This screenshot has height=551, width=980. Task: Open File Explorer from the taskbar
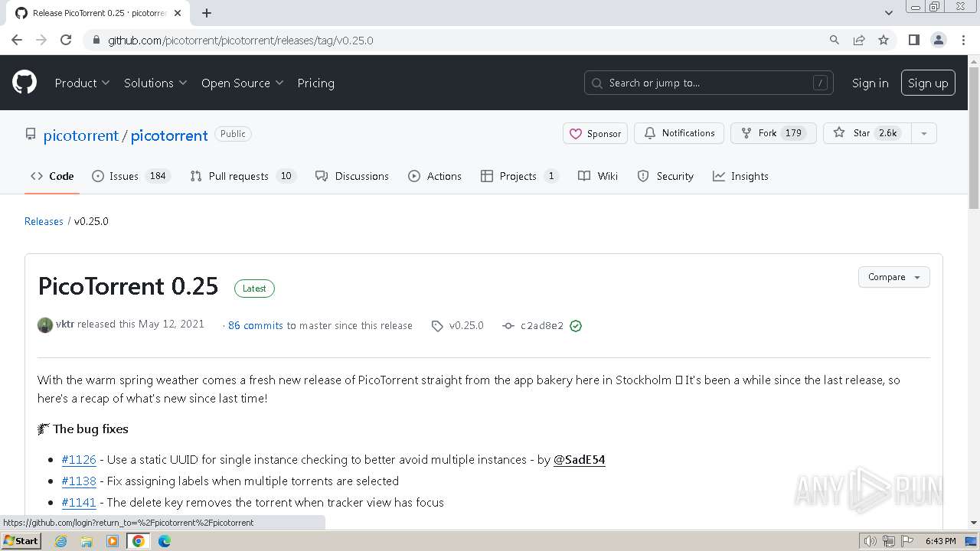click(x=87, y=541)
